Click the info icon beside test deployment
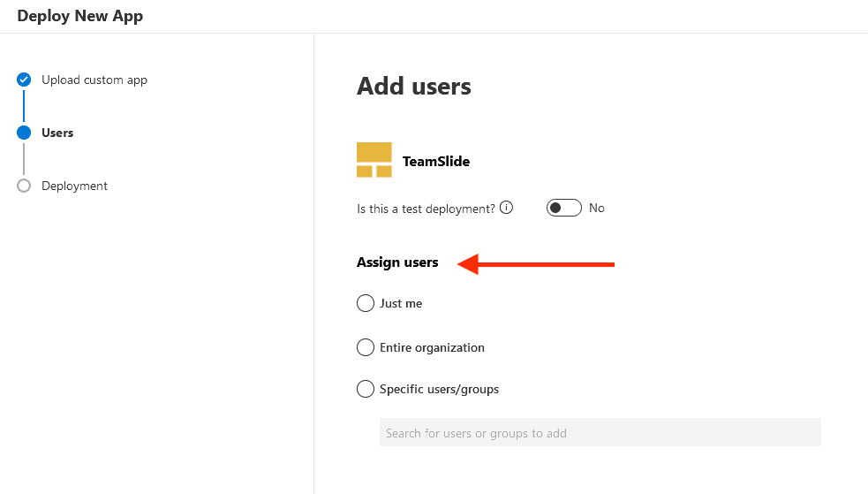 [x=506, y=208]
